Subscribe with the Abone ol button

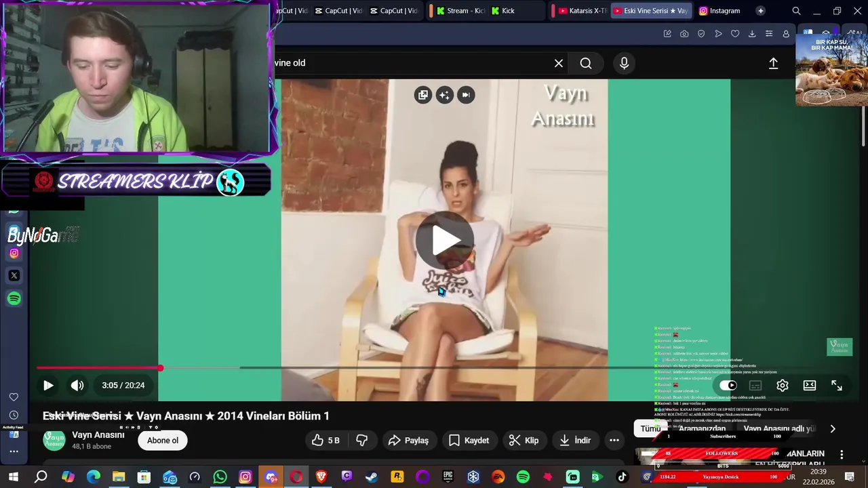coord(163,441)
